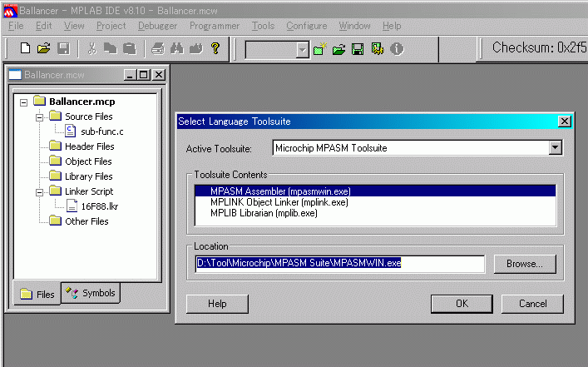Click the MPLAB IDE application icon in title bar

pos(10,11)
